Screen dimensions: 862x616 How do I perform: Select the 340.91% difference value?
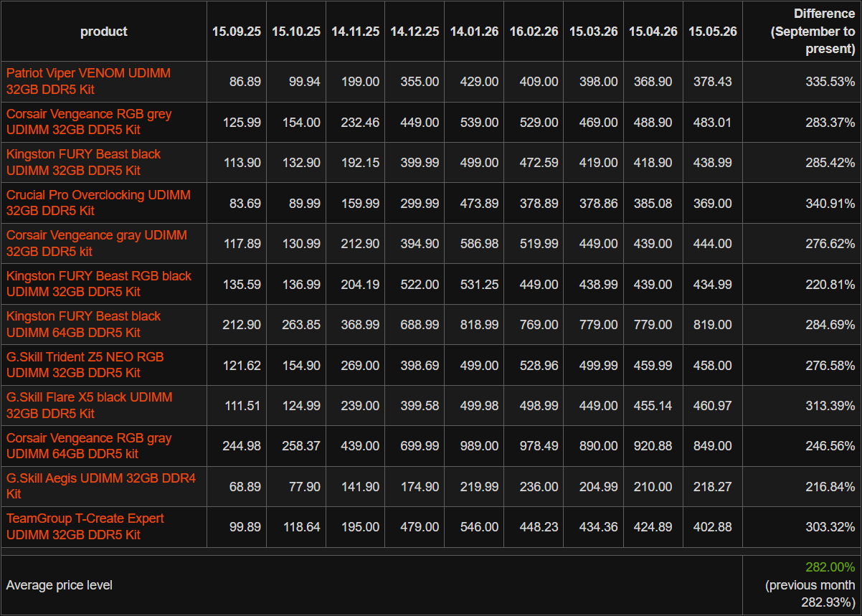coord(830,204)
